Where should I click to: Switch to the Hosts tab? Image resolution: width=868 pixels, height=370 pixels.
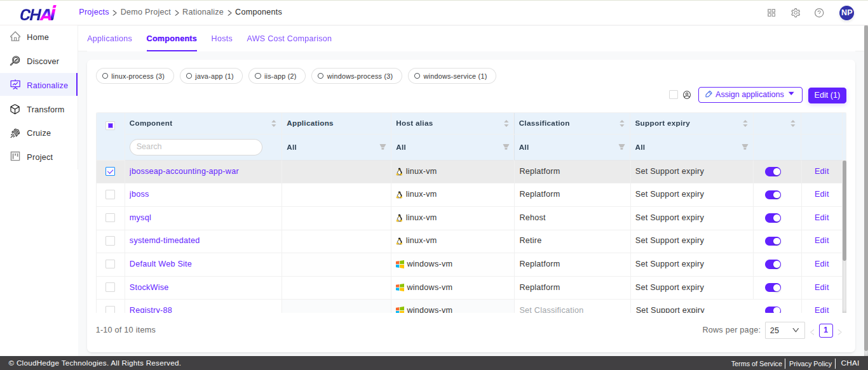222,39
